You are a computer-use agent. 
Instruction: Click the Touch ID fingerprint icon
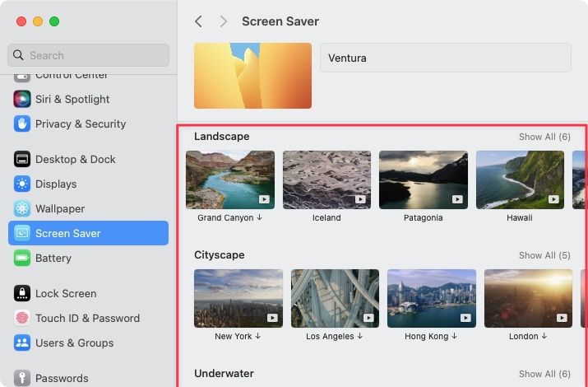click(22, 318)
